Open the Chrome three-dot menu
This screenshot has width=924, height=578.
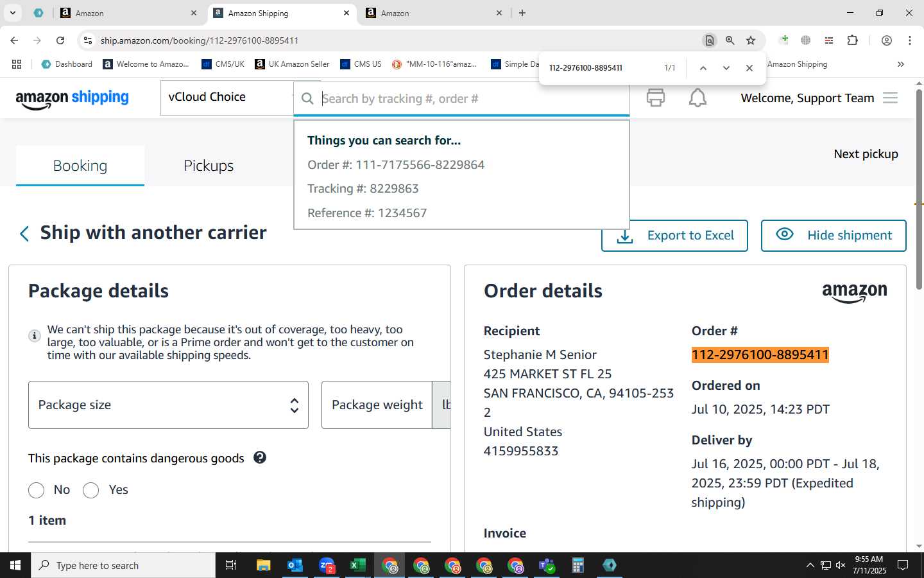click(x=909, y=40)
